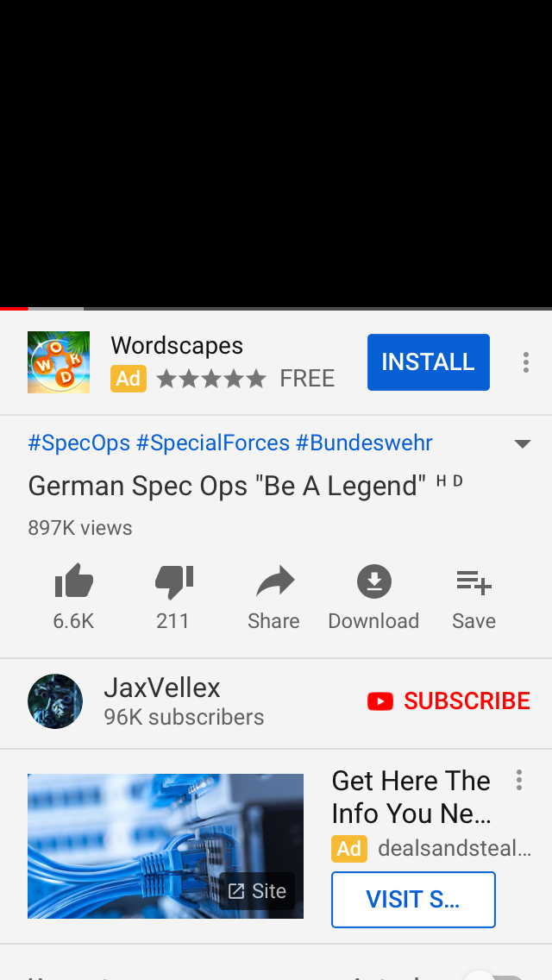Open Wordscapes ad options menu

pyautogui.click(x=526, y=362)
